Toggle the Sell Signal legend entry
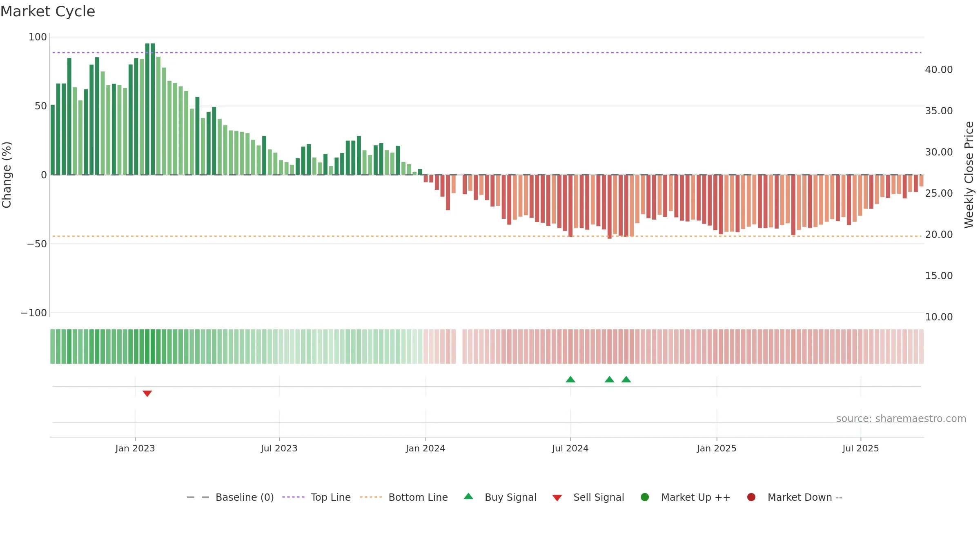The width and height of the screenshot is (980, 551). click(588, 497)
